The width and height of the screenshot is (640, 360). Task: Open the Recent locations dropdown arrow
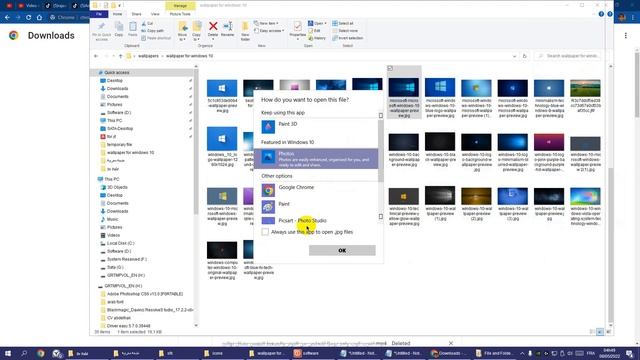click(113, 56)
